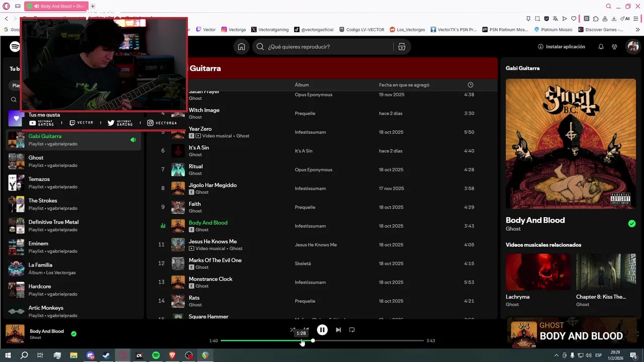
Task: Open the Platinum Mosaic bookmark
Action: click(553, 30)
